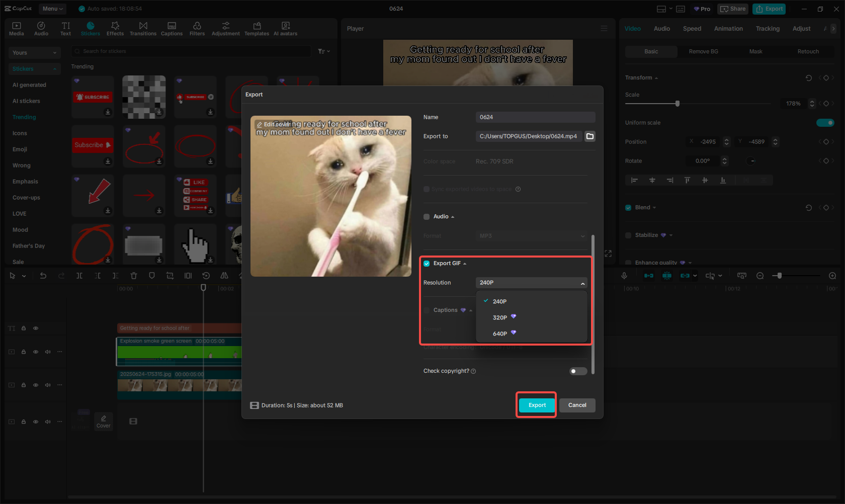The image size is (845, 504).
Task: Click the Undo icon in the timeline toolbar
Action: [x=43, y=276]
